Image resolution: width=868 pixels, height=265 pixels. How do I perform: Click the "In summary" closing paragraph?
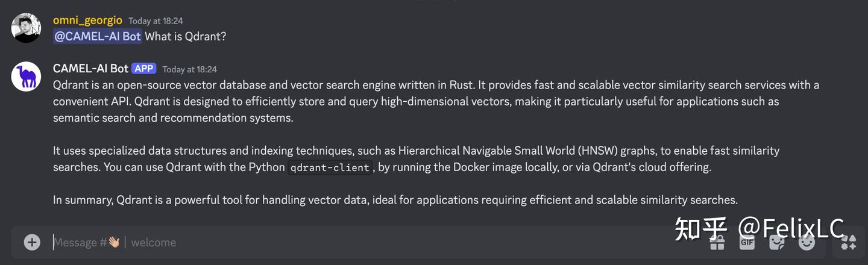[395, 200]
